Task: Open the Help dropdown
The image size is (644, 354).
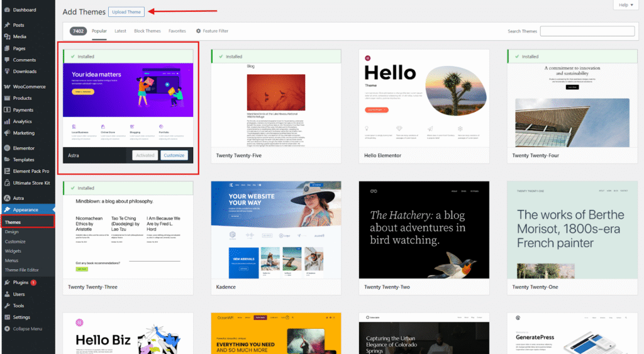Action: pyautogui.click(x=626, y=5)
